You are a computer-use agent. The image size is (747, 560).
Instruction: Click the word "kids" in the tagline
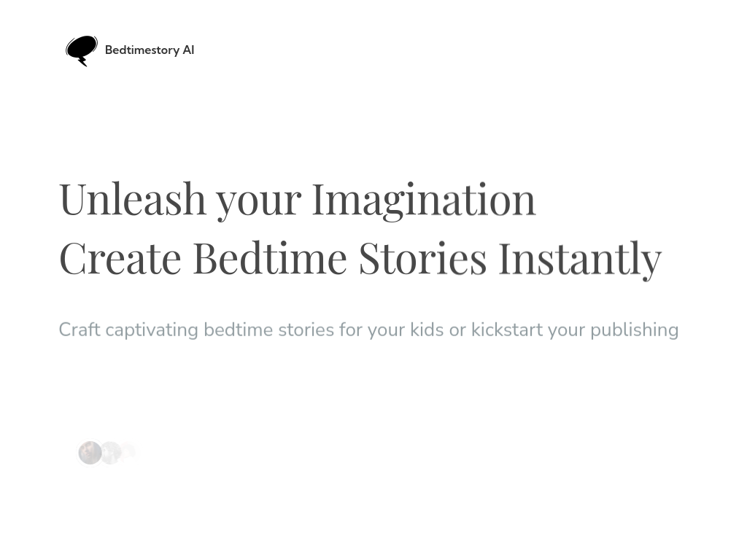click(x=427, y=330)
